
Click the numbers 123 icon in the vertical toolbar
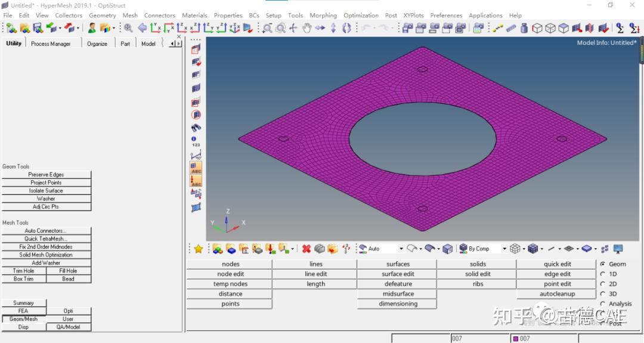tap(196, 141)
